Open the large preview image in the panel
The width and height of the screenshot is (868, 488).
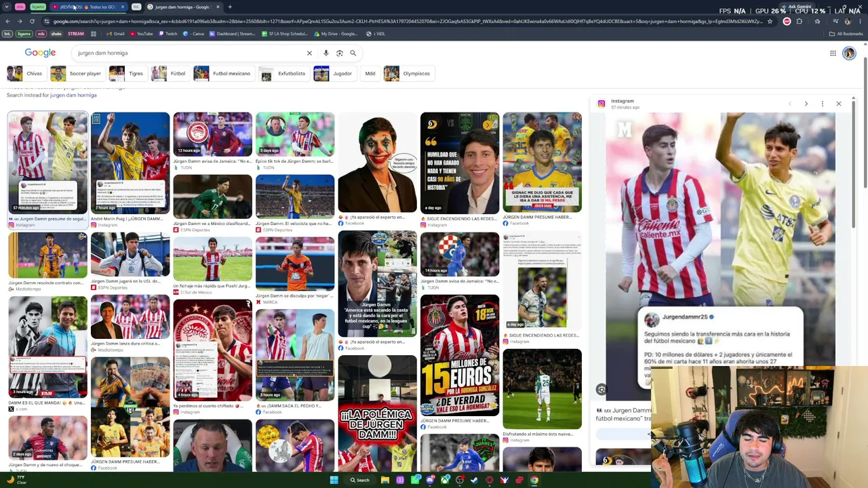click(720, 251)
